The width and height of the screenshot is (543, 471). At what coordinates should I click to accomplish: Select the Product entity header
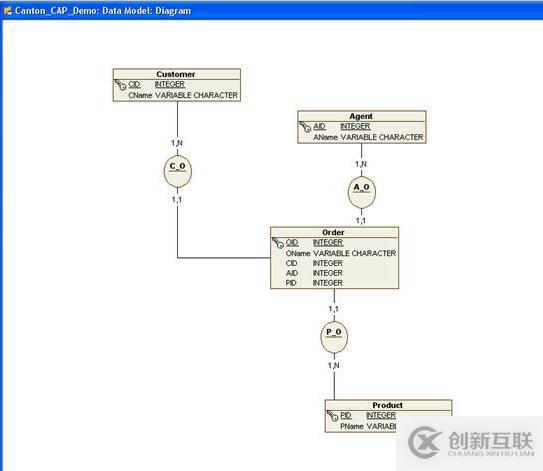click(x=388, y=405)
